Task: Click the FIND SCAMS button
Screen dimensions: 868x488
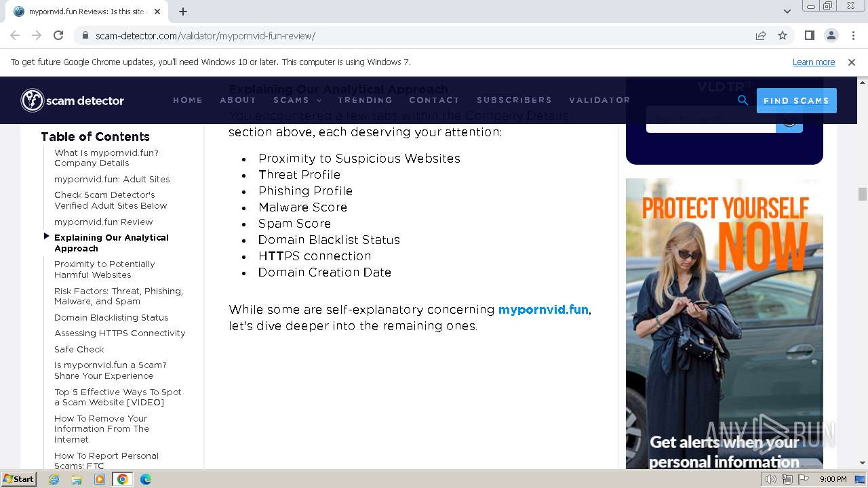Action: (796, 100)
